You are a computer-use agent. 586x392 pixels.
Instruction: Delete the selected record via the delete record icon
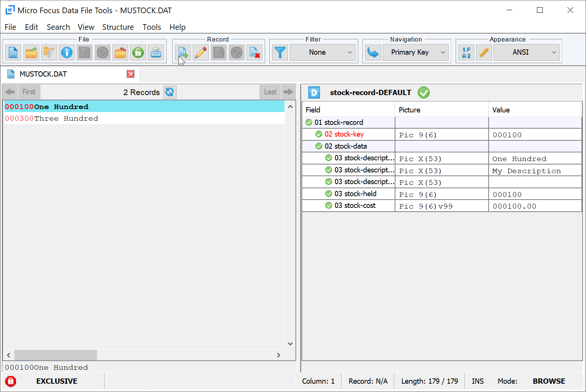(x=255, y=52)
